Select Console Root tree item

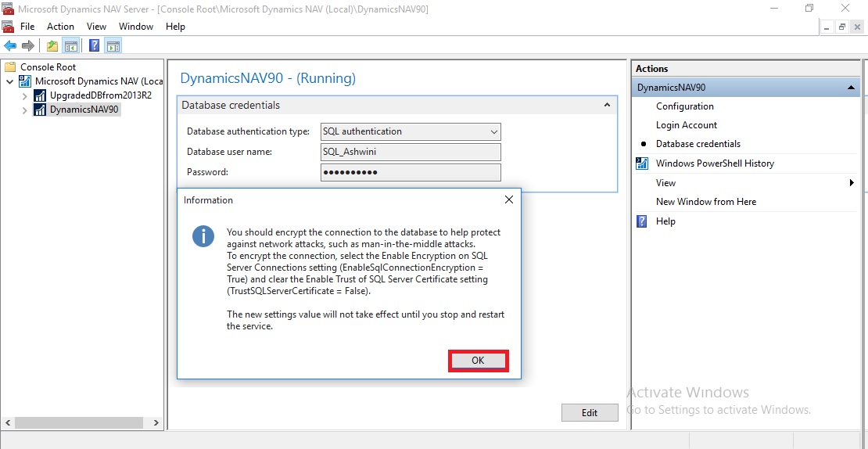[x=48, y=67]
